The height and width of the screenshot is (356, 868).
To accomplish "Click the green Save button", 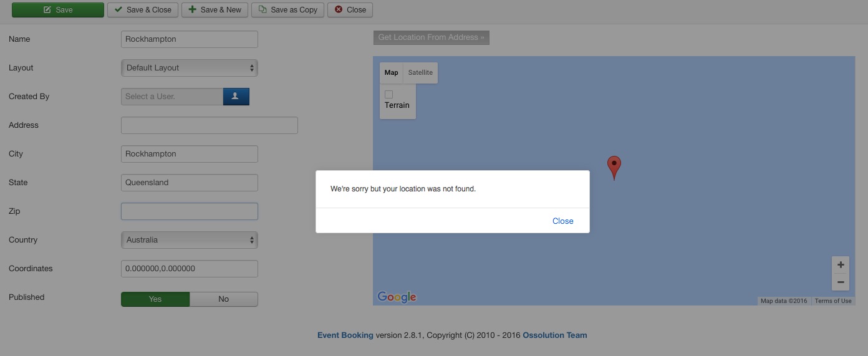I will 57,10.
